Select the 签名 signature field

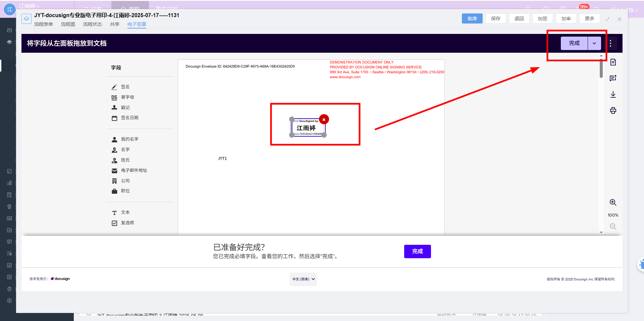[x=125, y=87]
